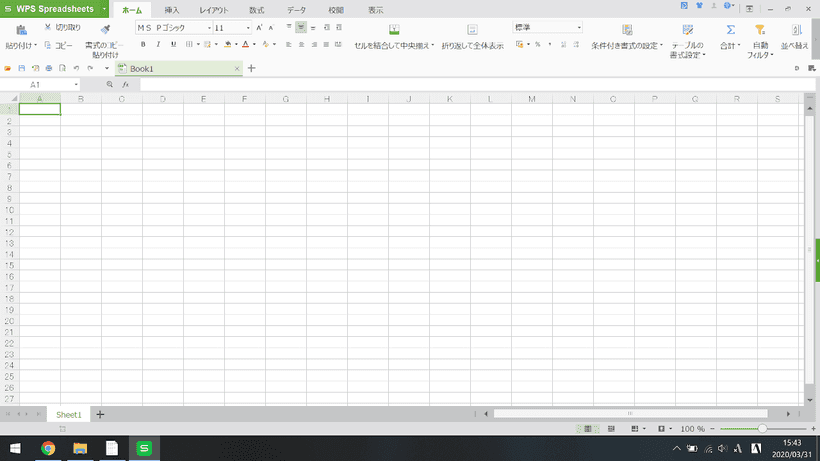Viewport: 820px width, 461px height.
Task: Switch to the 数式 (Formulas) tab
Action: [256, 10]
